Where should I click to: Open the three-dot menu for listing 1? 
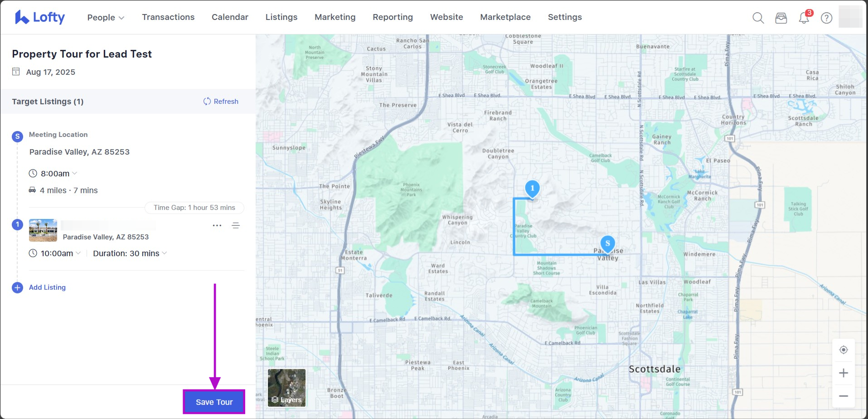coord(217,225)
